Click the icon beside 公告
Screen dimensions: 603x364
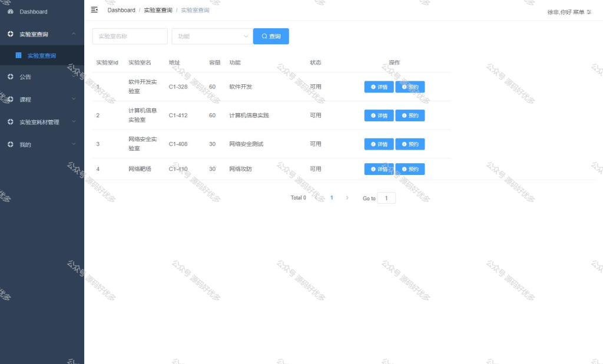tap(11, 77)
